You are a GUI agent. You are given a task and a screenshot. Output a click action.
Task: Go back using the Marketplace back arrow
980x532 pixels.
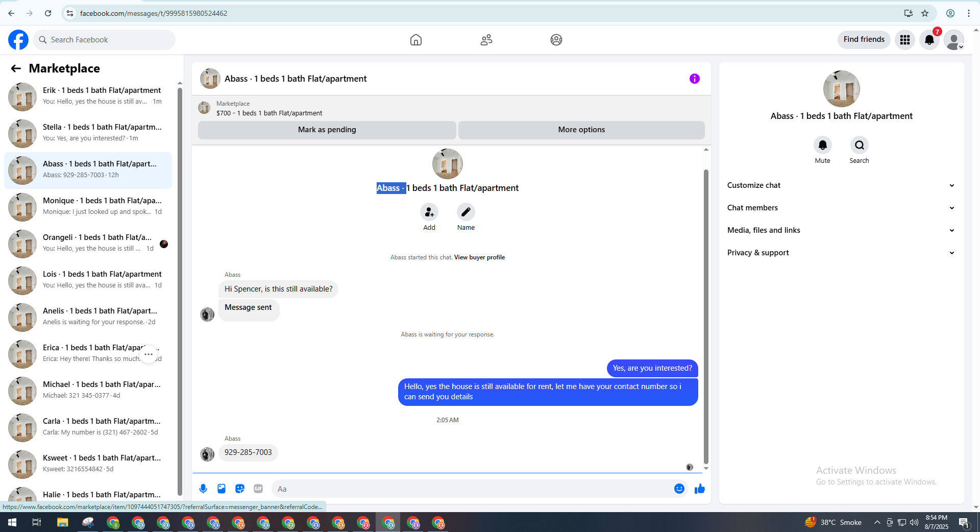pos(16,68)
